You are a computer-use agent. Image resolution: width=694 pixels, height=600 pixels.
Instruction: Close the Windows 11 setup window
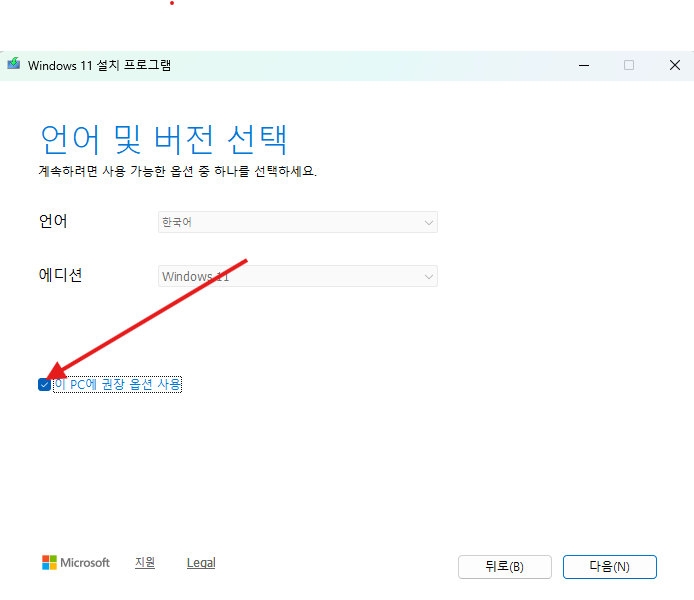tap(675, 65)
